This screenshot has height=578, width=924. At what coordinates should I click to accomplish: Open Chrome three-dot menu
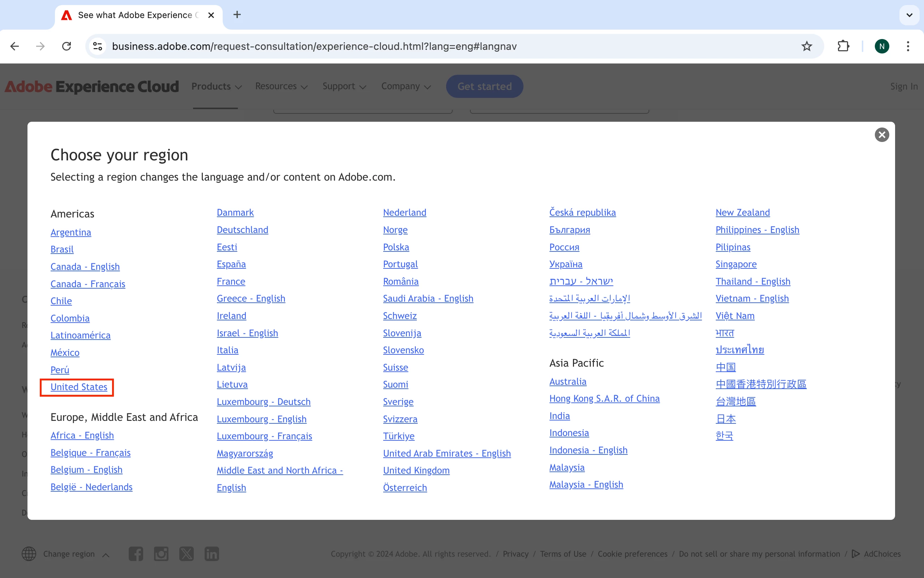(908, 46)
